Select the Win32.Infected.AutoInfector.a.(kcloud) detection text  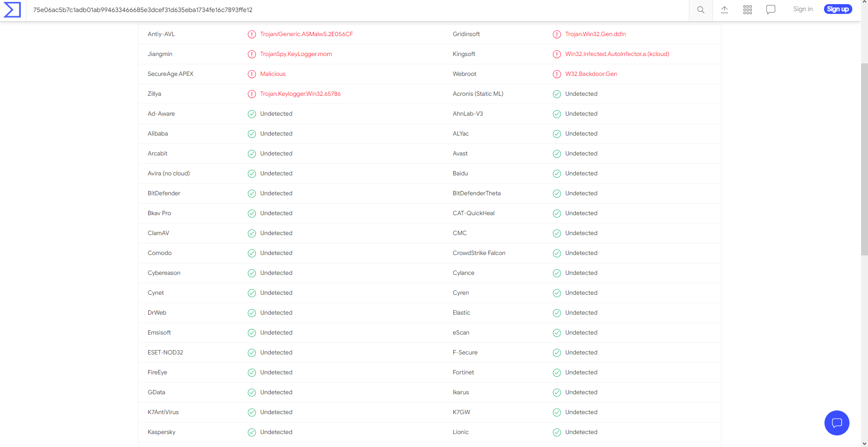[x=617, y=54]
